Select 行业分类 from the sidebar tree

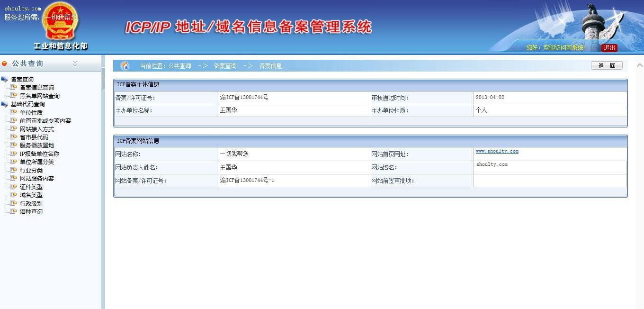31,171
